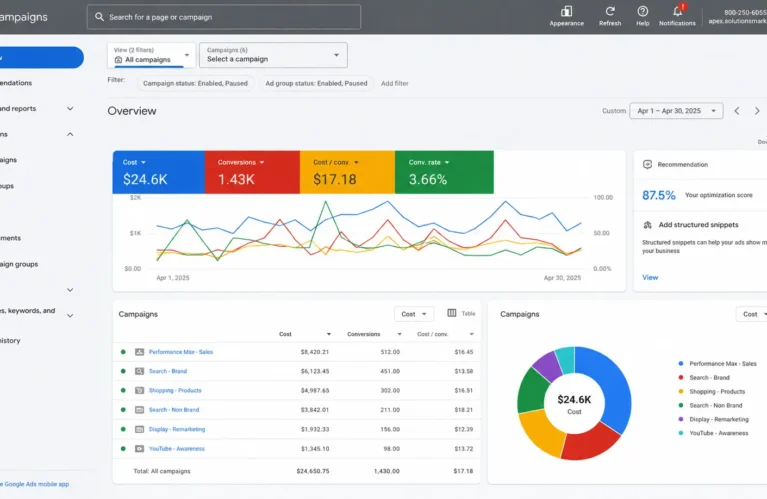Click green status dot for YouTube - Awareness
Image resolution: width=767 pixels, height=499 pixels.
tap(123, 449)
